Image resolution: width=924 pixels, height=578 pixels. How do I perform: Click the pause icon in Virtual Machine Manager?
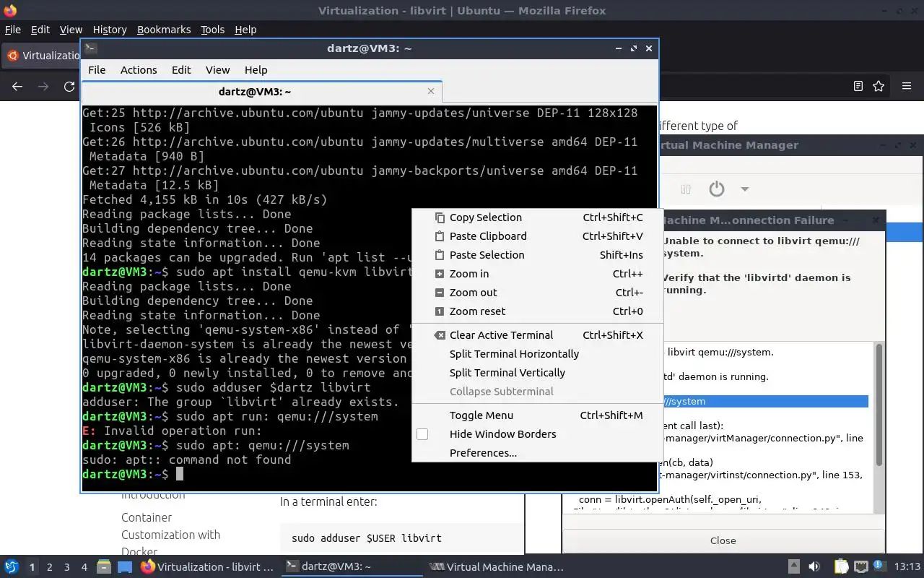coord(686,189)
